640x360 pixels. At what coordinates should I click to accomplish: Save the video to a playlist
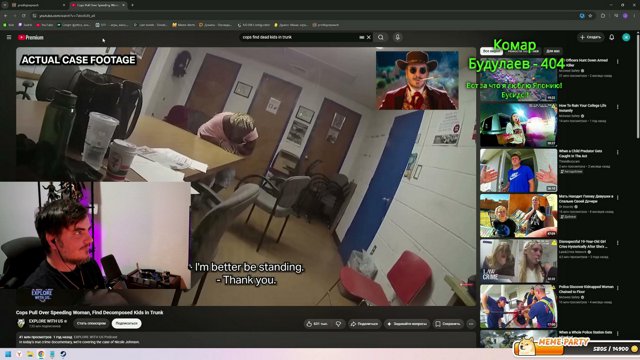tap(448, 324)
